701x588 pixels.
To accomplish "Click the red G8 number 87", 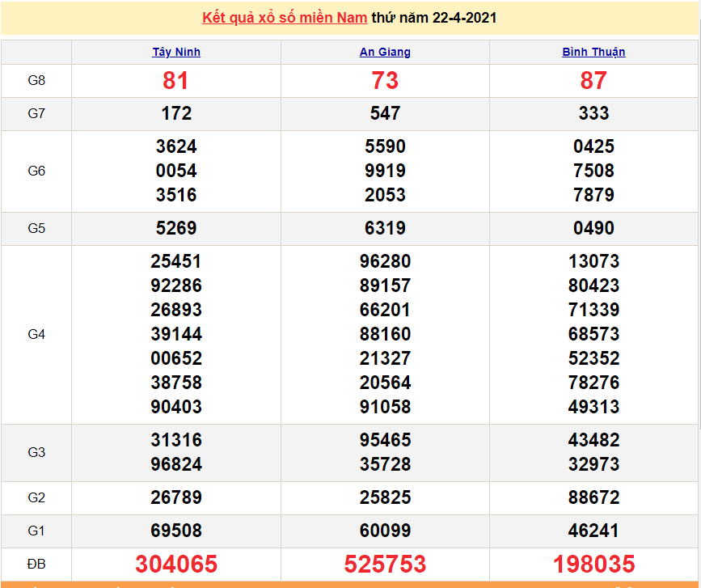I will click(593, 81).
